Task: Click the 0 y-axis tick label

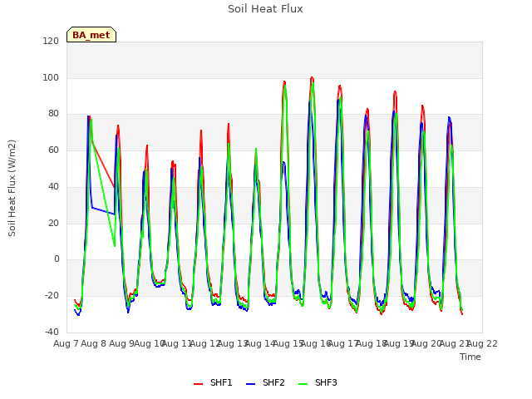Action: (x=57, y=259)
